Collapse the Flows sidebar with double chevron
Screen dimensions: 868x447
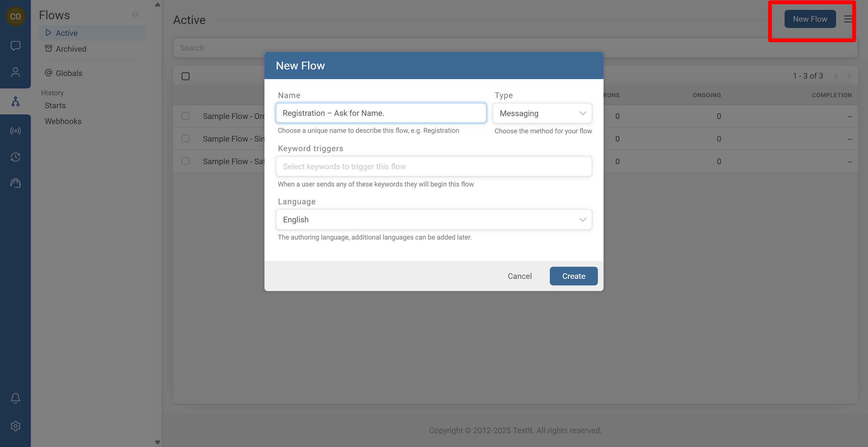click(x=135, y=14)
